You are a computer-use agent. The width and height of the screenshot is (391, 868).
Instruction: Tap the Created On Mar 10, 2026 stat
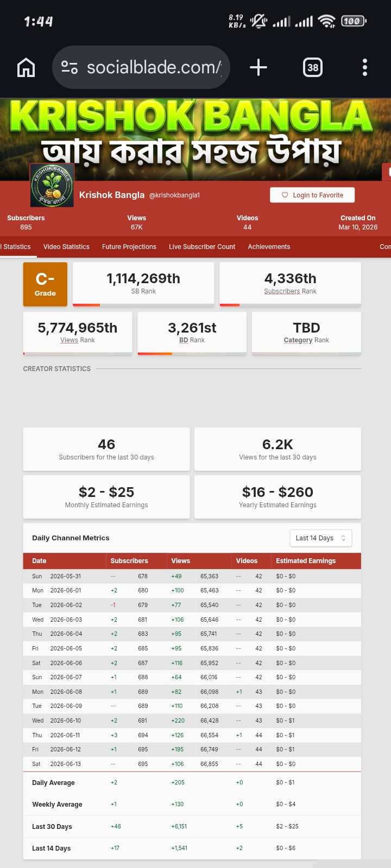point(358,222)
